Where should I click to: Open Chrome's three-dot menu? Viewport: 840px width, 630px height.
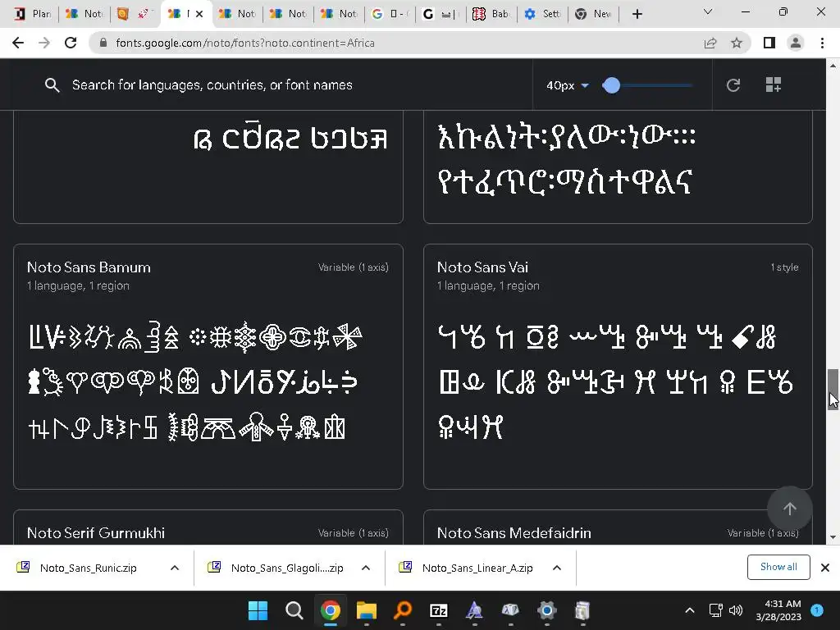(822, 43)
